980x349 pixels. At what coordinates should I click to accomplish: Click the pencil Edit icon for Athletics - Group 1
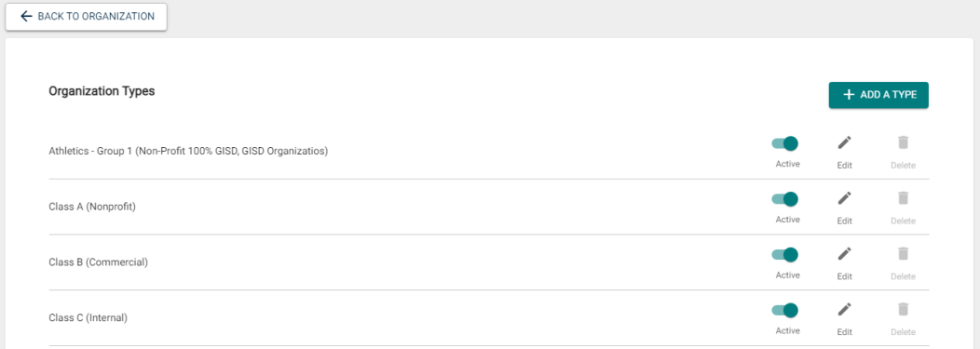[844, 143]
